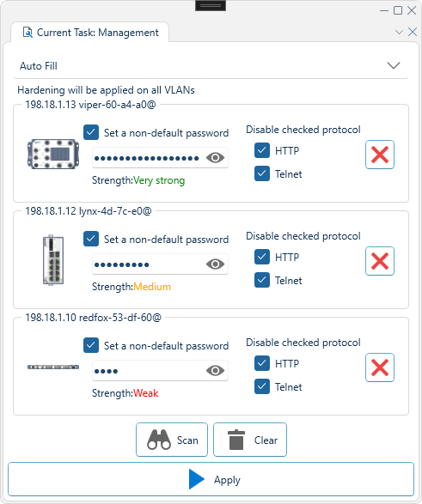Image resolution: width=422 pixels, height=504 pixels.
Task: Clear the device list with trash button
Action: click(250, 440)
